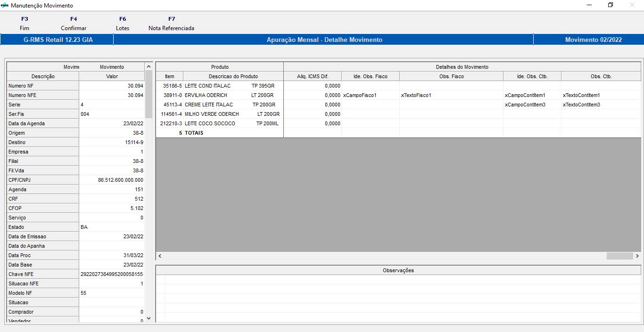Select the Valor column header
The height and width of the screenshot is (332, 644).
[x=112, y=76]
